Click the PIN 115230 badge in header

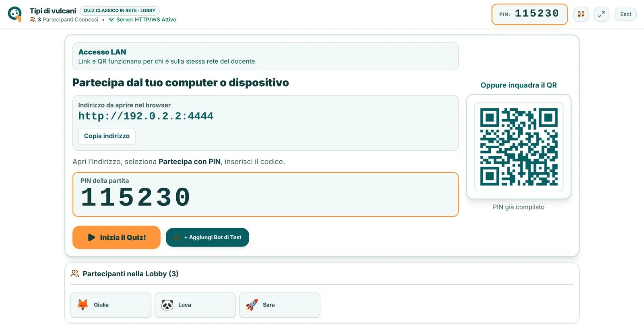coord(529,14)
